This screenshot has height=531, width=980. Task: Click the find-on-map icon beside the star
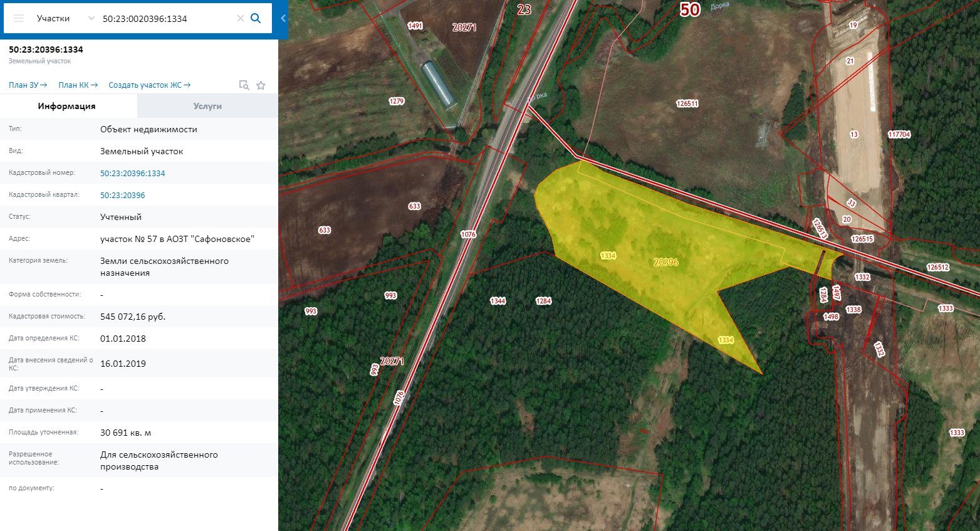point(244,85)
